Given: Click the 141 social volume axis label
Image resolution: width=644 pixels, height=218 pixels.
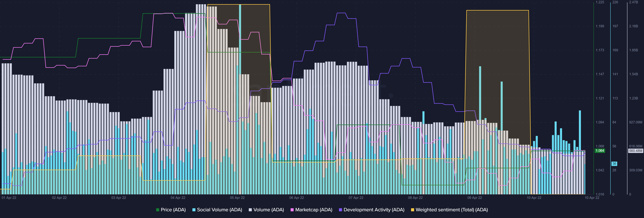Looking at the screenshot, I should coord(615,74).
